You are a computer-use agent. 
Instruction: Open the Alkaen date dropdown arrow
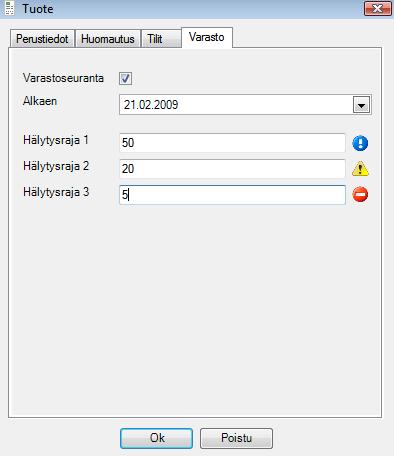click(361, 105)
